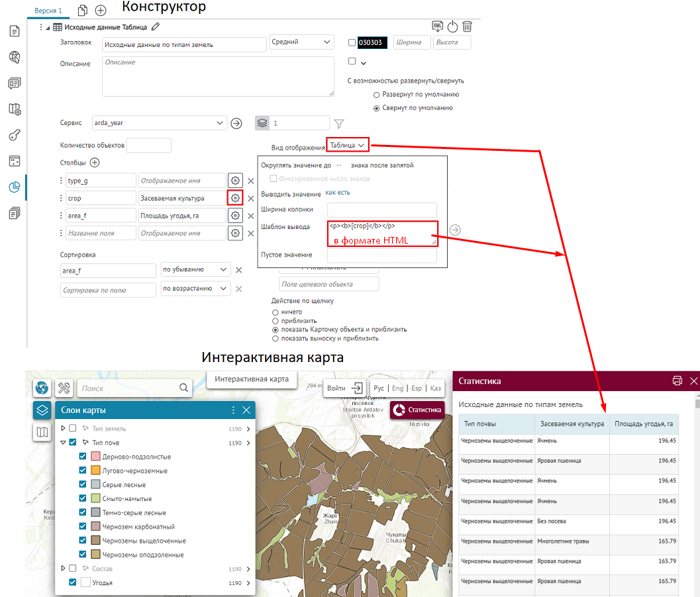Click the Статистика button on map
The height and width of the screenshot is (597, 700).
tap(417, 410)
